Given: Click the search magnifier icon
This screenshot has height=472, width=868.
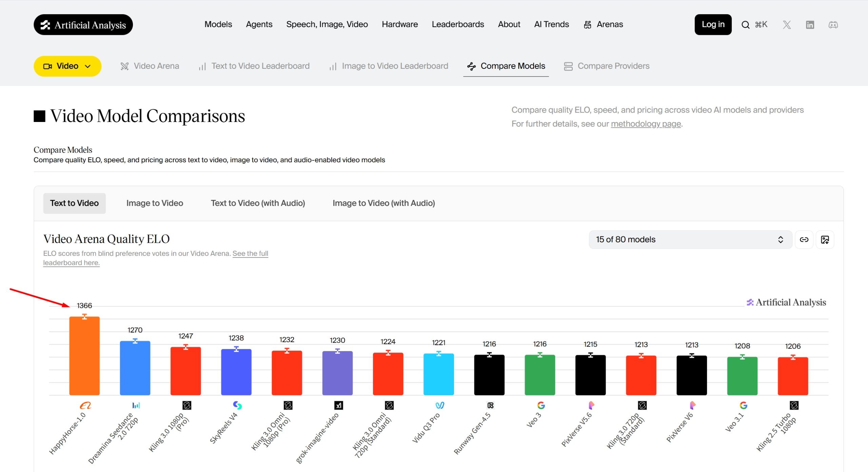Looking at the screenshot, I should point(745,25).
